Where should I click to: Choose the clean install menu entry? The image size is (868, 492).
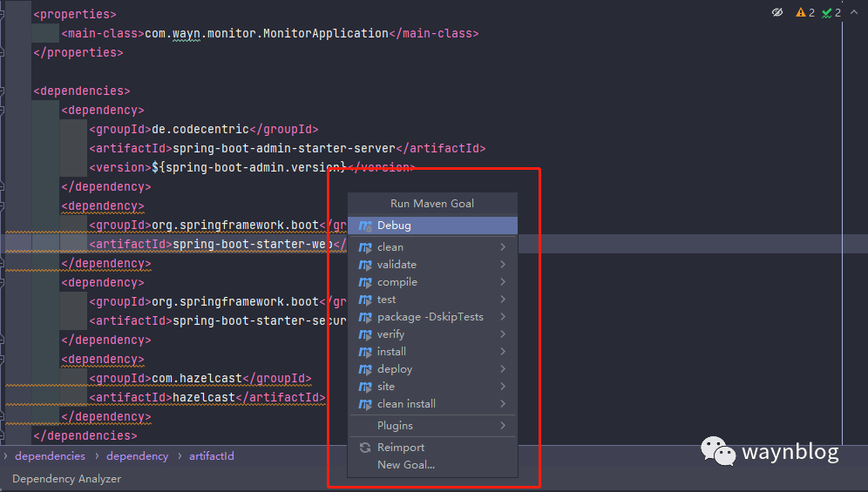tap(406, 404)
